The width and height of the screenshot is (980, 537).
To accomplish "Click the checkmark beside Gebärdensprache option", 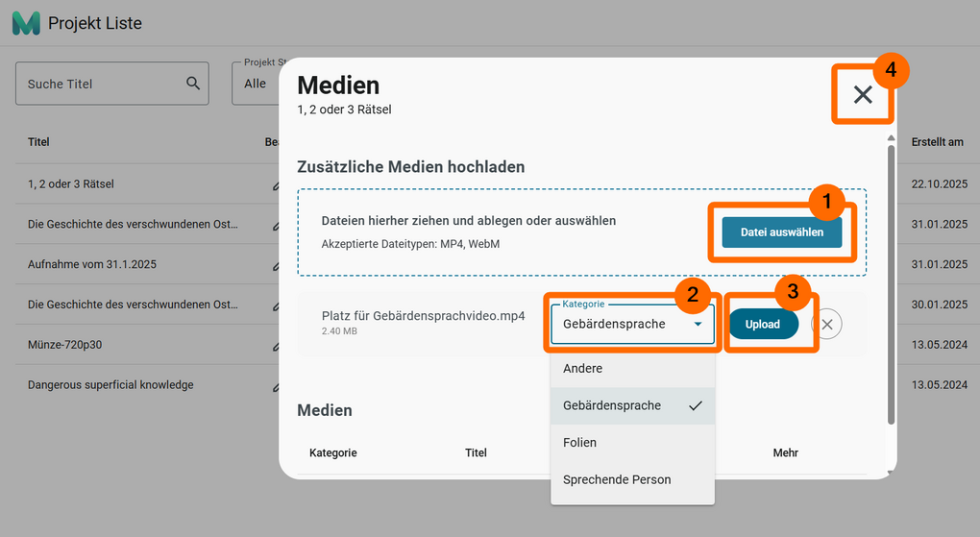I will coord(696,405).
